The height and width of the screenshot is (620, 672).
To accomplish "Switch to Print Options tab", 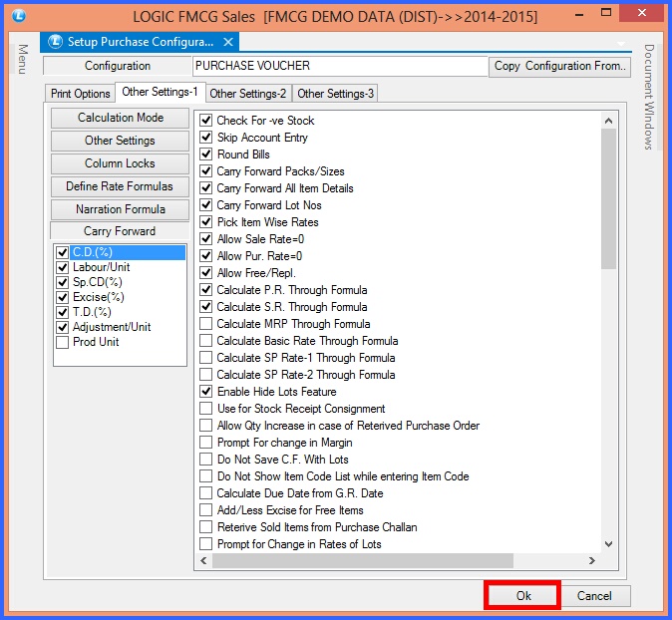I will [80, 94].
